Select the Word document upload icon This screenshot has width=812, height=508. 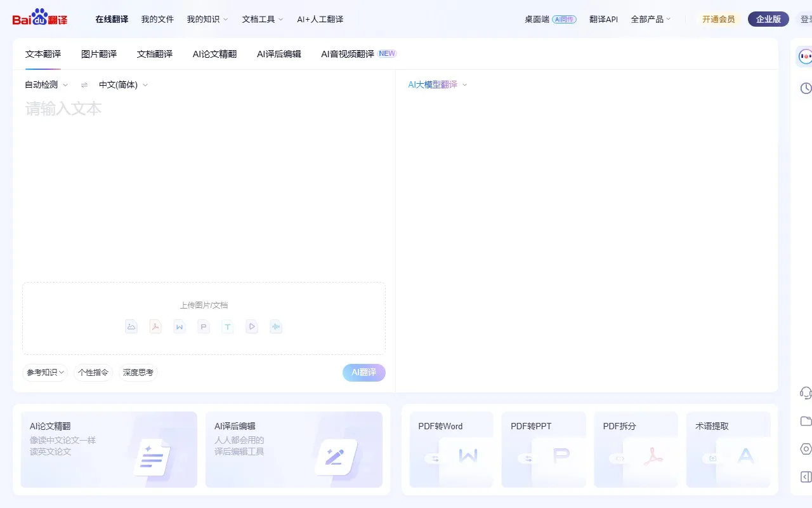(x=180, y=326)
